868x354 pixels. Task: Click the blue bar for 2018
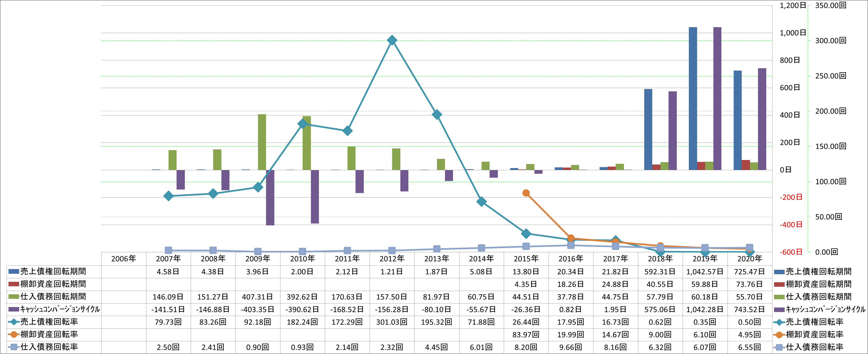pyautogui.click(x=648, y=129)
